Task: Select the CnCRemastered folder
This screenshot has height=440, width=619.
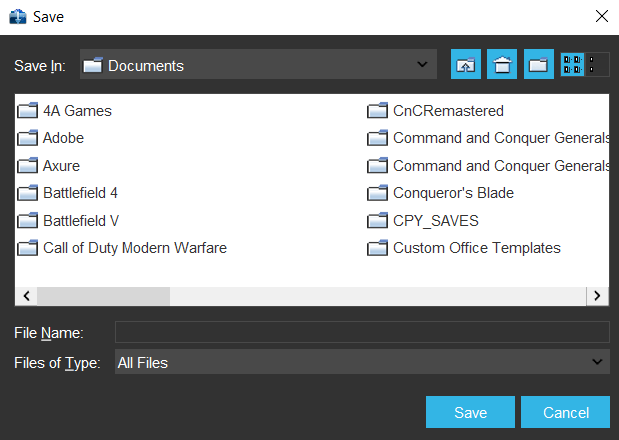Action: (x=448, y=111)
